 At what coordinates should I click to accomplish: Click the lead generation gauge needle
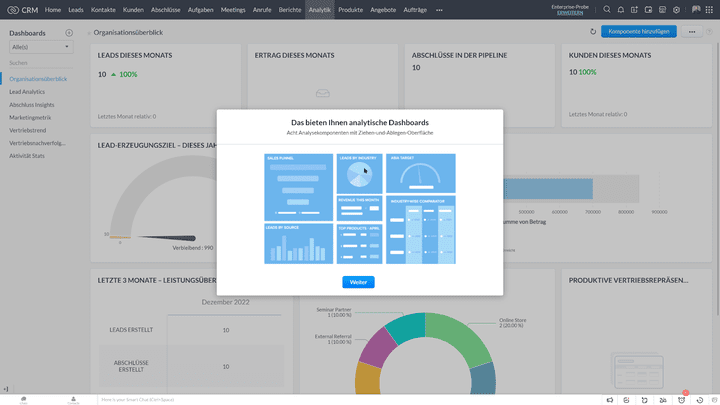point(167,238)
